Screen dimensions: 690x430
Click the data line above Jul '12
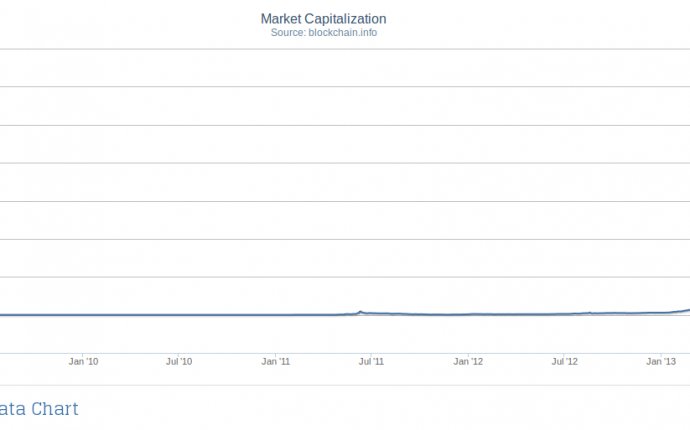[x=565, y=314]
